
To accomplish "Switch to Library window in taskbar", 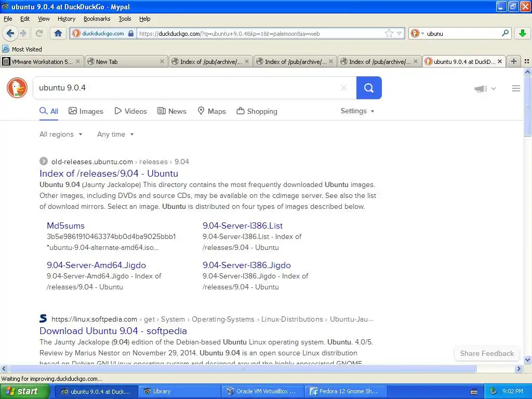I will click(x=179, y=391).
